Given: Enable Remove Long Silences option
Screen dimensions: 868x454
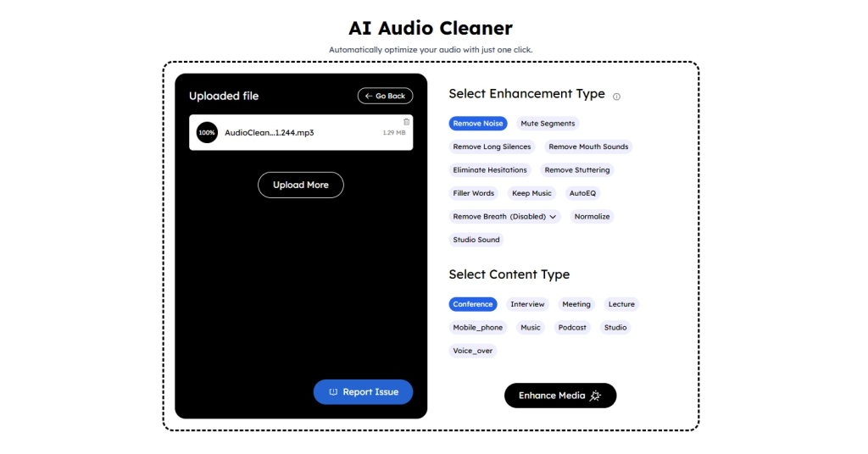Looking at the screenshot, I should tap(492, 147).
